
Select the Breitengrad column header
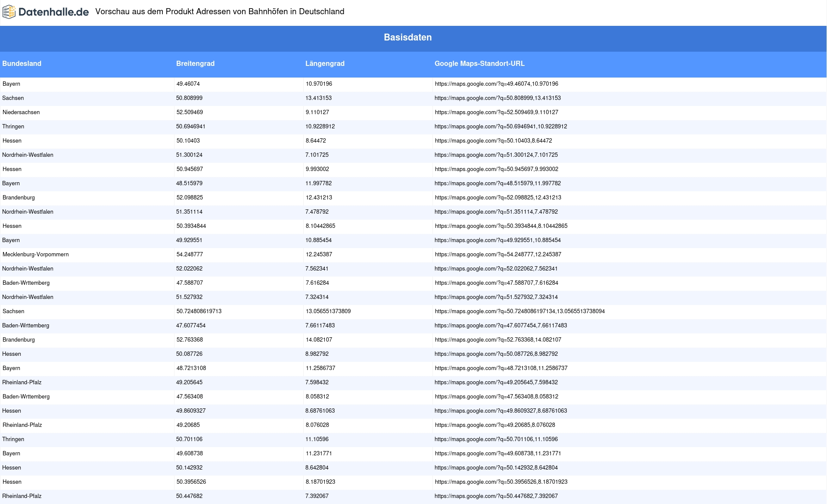click(195, 63)
